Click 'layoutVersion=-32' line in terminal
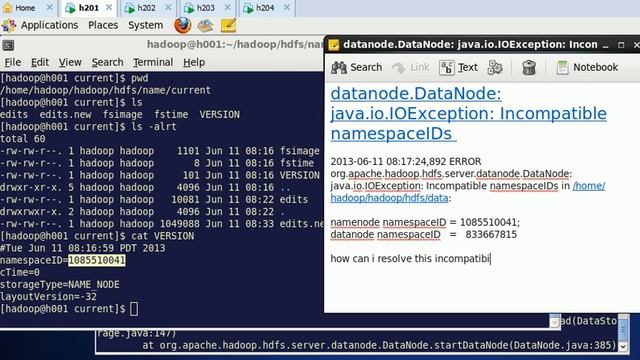640x360 pixels. point(48,297)
